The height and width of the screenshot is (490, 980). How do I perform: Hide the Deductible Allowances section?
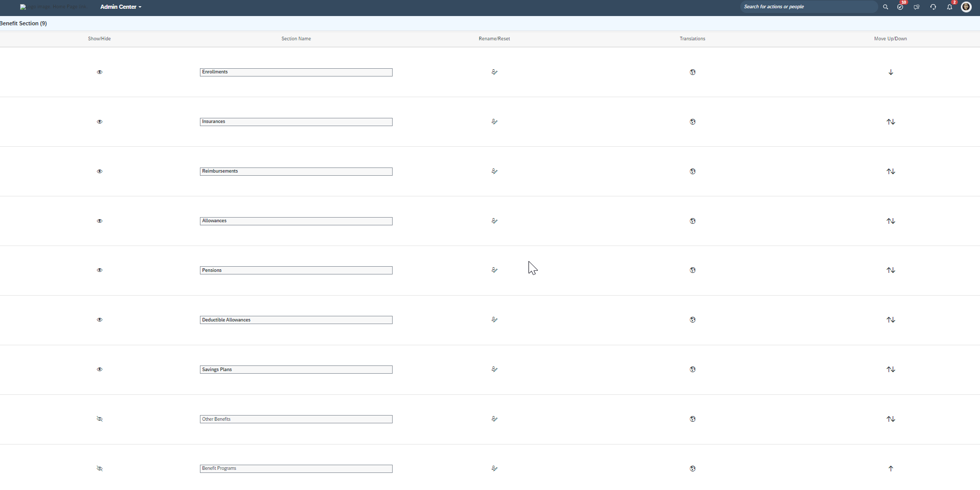click(x=100, y=320)
